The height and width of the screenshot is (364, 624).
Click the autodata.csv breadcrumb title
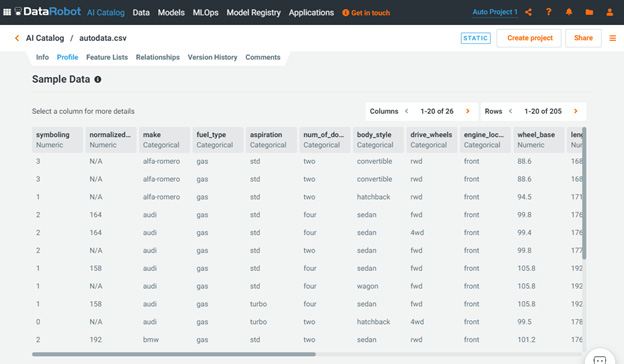[103, 38]
